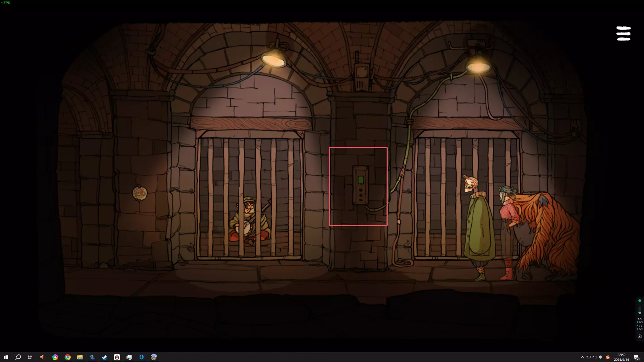644x362 pixels.
Task: Click the clock showing 22:59
Action: (621, 357)
